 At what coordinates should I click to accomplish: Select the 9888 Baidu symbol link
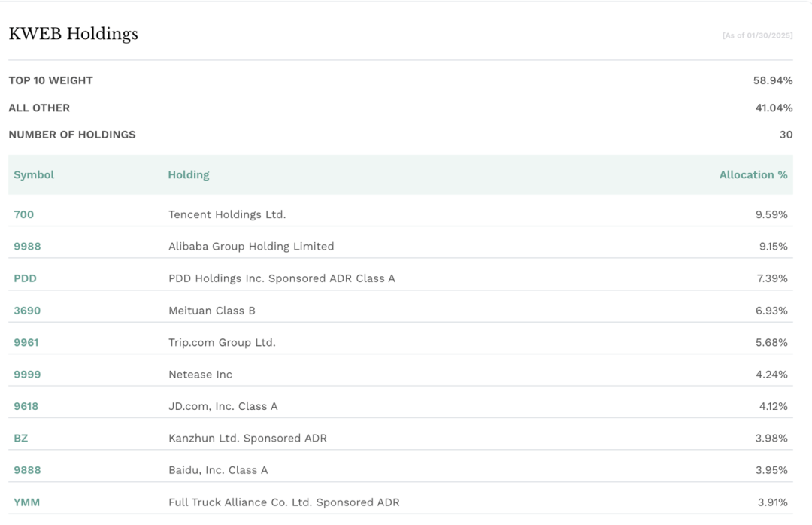27,470
